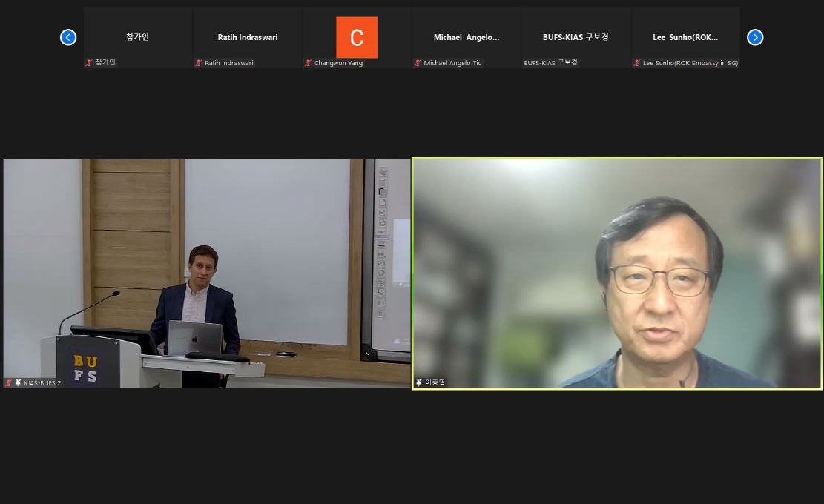The width and height of the screenshot is (824, 504).
Task: Click the pin icon beside 이종일 name label
Action: tap(419, 382)
